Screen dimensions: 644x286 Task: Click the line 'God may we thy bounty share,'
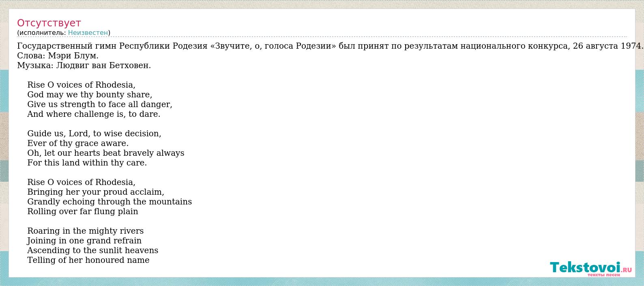click(x=90, y=95)
